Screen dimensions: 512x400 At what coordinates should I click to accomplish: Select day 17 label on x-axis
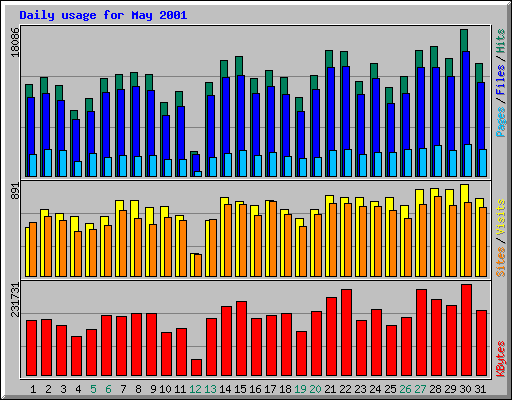(x=270, y=389)
